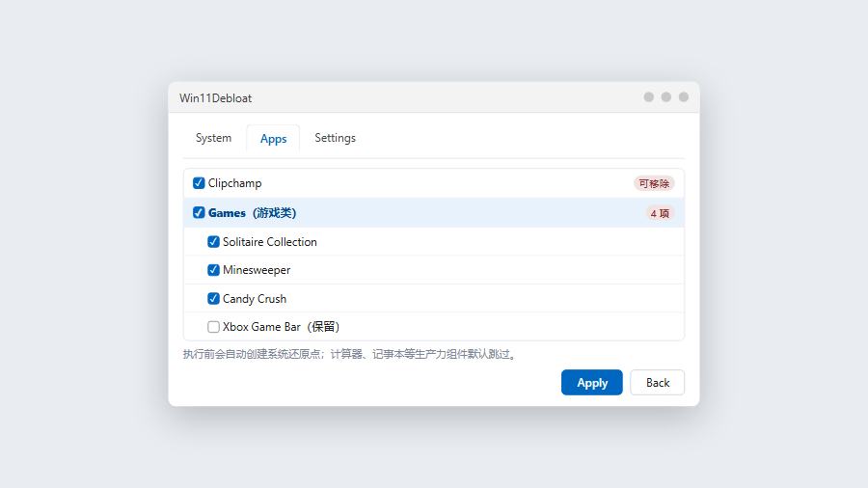Click the last gray title bar dot

click(684, 97)
